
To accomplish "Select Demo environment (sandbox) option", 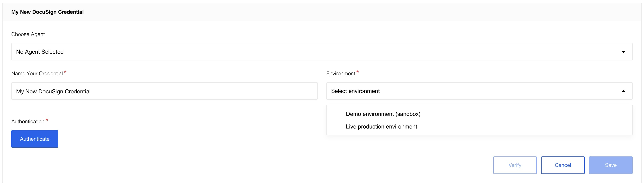I will [383, 114].
